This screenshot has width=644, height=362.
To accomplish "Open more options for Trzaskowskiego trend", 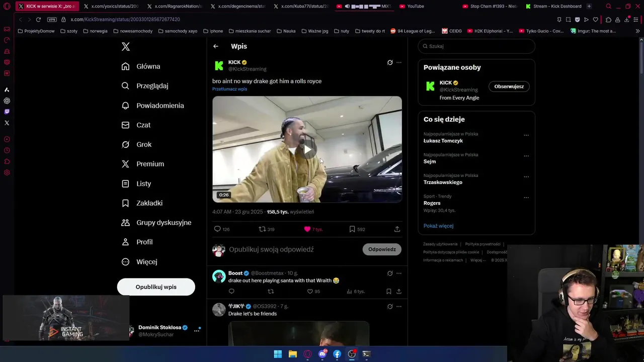I will click(x=526, y=176).
